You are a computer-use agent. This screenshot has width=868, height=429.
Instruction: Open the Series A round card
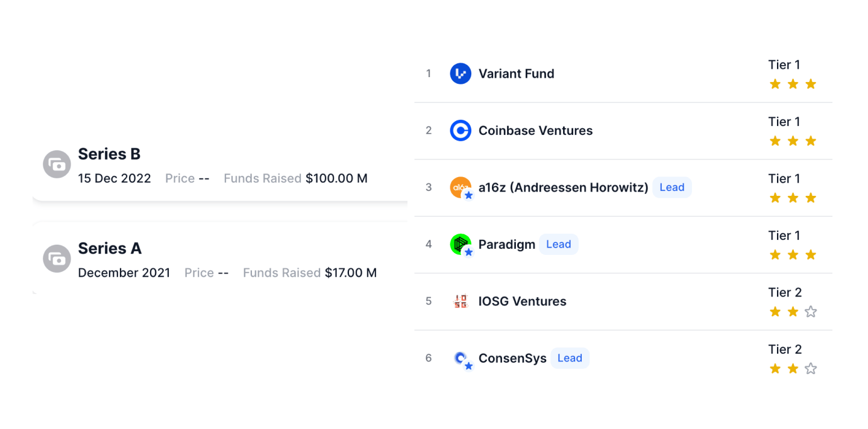point(220,259)
